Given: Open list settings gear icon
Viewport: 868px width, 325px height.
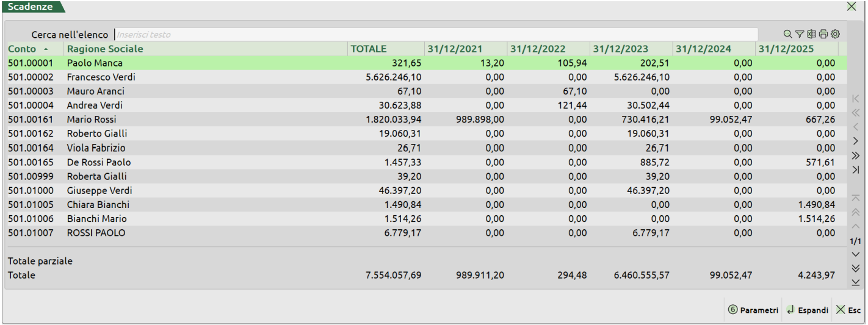Looking at the screenshot, I should pos(836,34).
